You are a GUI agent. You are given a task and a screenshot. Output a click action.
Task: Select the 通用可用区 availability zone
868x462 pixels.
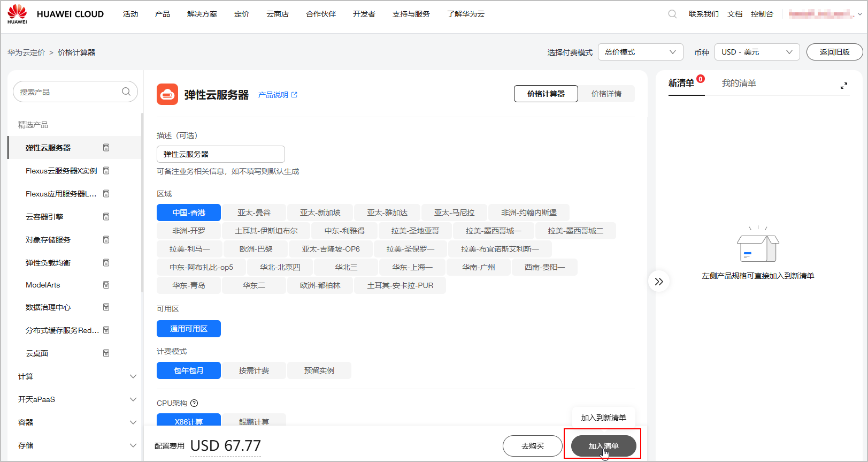tap(189, 329)
